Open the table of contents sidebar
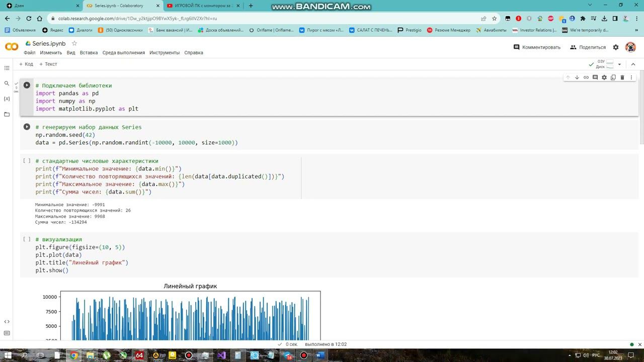644x362 pixels. click(x=7, y=68)
